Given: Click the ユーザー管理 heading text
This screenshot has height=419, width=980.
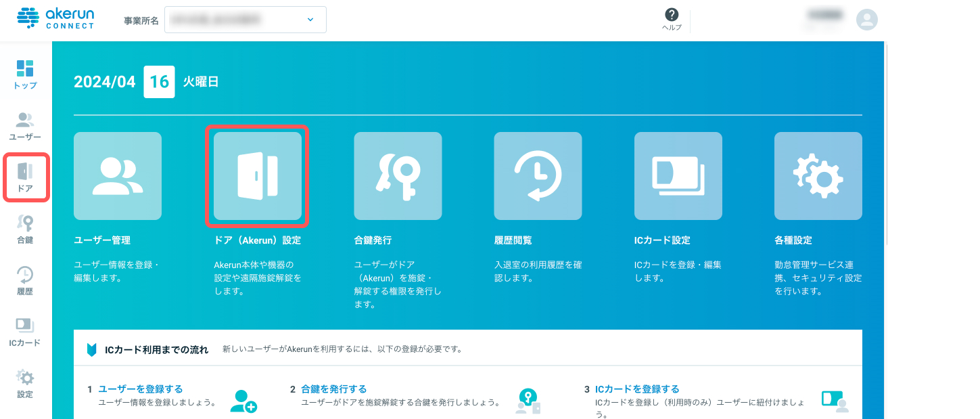Looking at the screenshot, I should coord(102,240).
